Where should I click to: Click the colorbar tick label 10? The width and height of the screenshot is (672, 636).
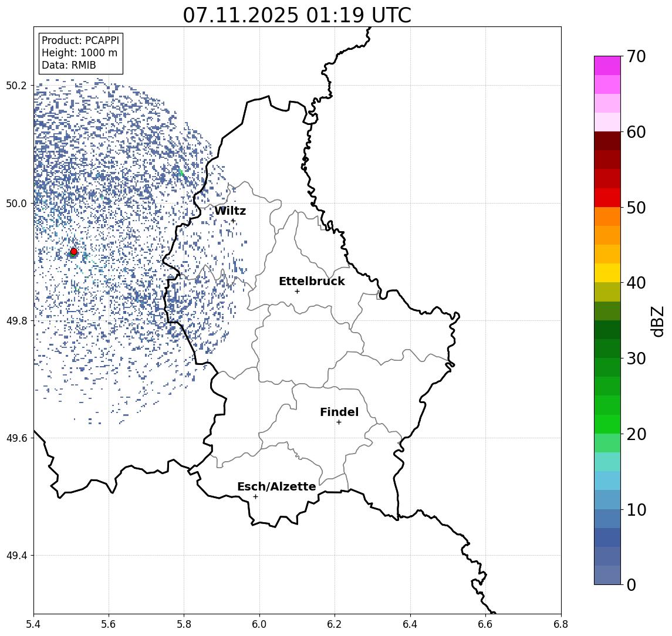[636, 509]
